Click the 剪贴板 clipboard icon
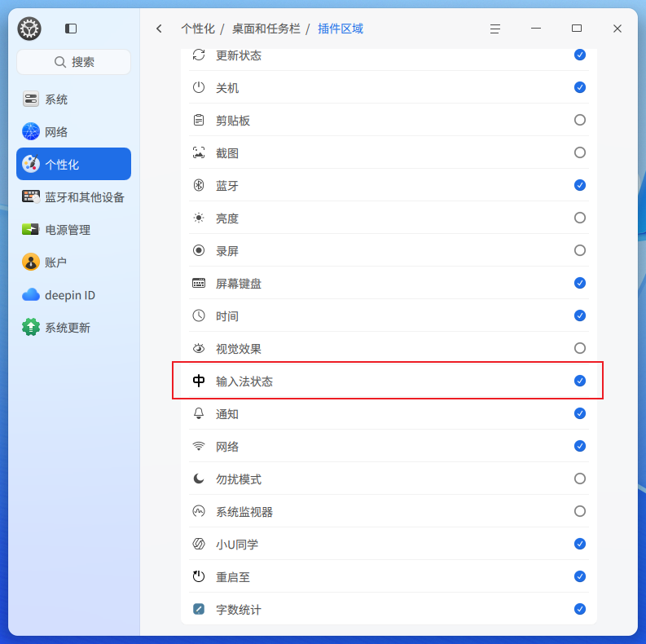This screenshot has width=646, height=644. coord(199,120)
